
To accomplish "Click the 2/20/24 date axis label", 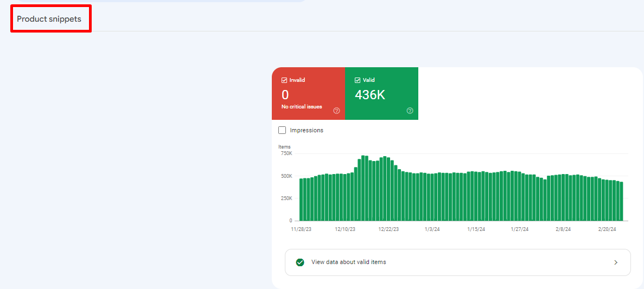I will point(607,229).
